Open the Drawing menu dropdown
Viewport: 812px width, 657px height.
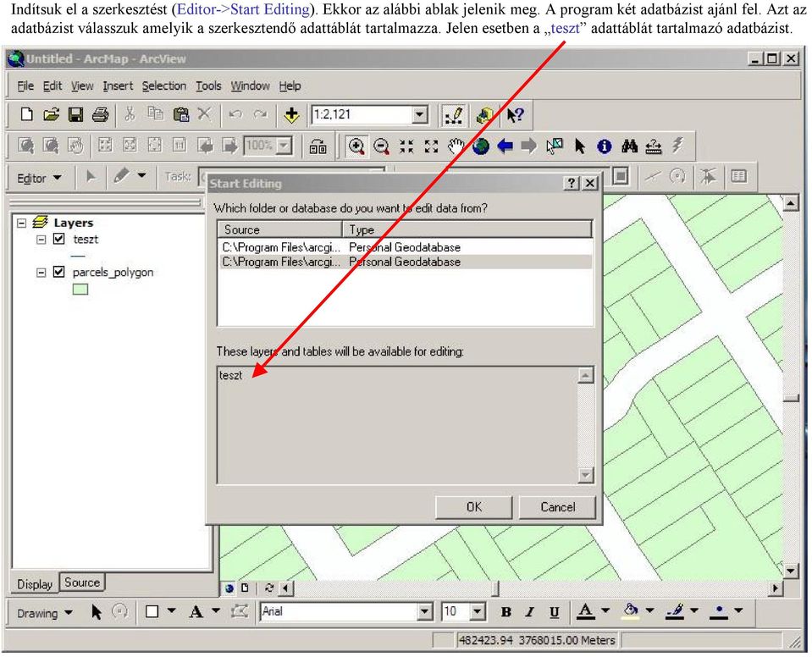45,613
